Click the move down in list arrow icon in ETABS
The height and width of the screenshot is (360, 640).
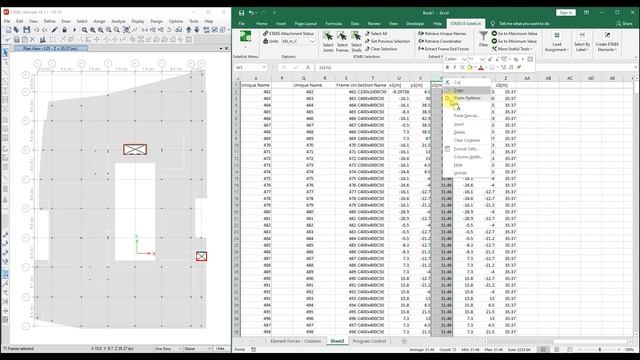coord(197,30)
